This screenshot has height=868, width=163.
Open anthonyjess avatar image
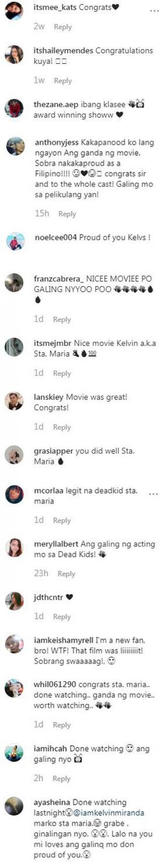pyautogui.click(x=16, y=146)
